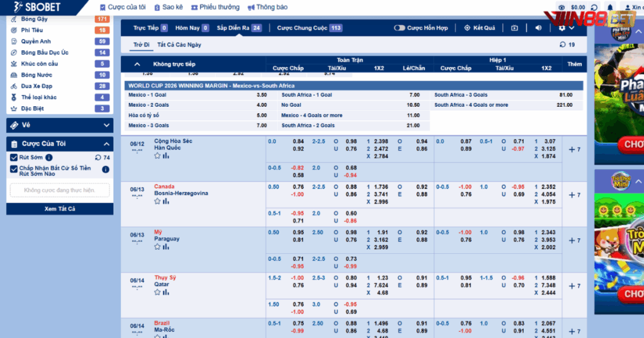Favorite Canada vs Bosnia-Herzegovina match
644x338 pixels.
(157, 202)
